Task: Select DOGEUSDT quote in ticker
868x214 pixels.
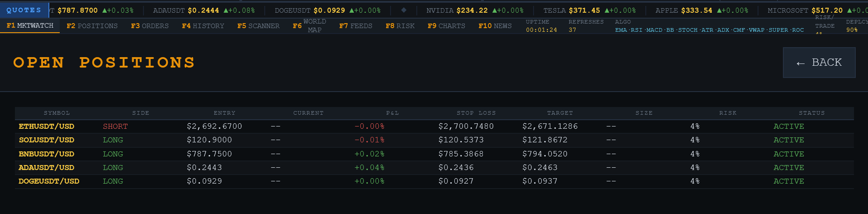Action: coord(328,10)
